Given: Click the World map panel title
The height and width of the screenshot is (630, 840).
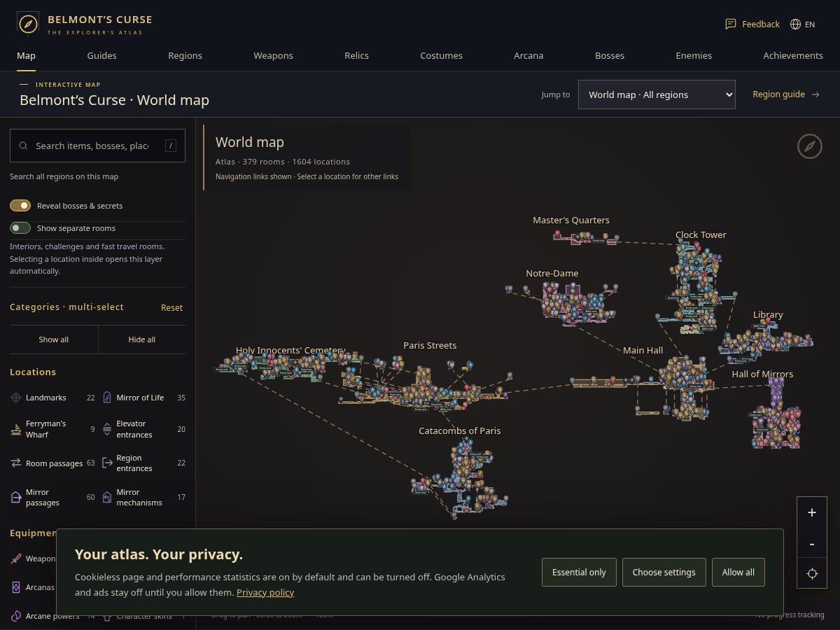Looking at the screenshot, I should click(x=250, y=142).
